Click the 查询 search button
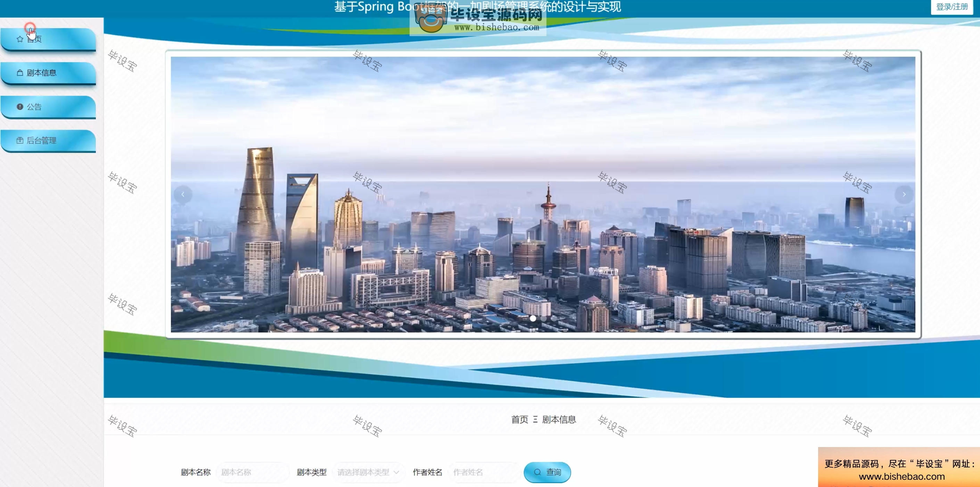The image size is (980, 487). pyautogui.click(x=547, y=472)
